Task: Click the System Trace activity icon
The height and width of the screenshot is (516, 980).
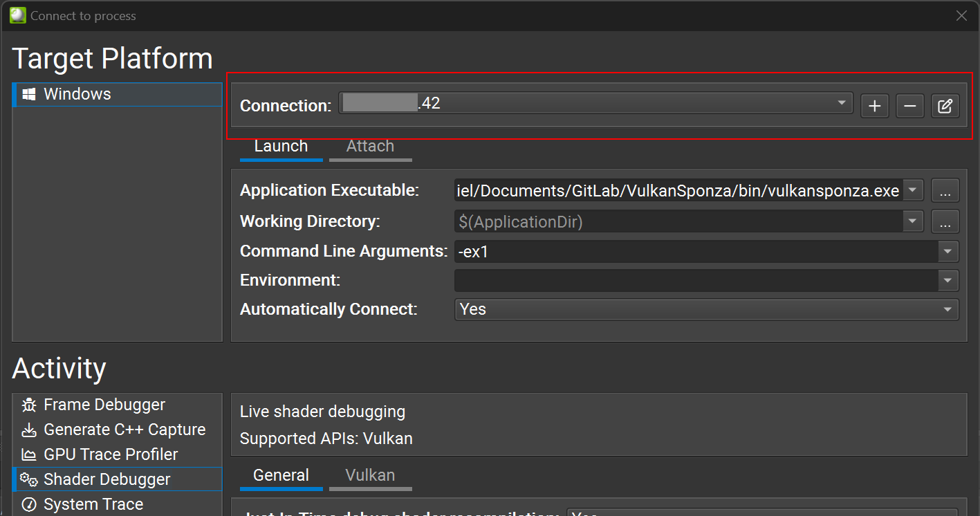Action: coord(29,504)
